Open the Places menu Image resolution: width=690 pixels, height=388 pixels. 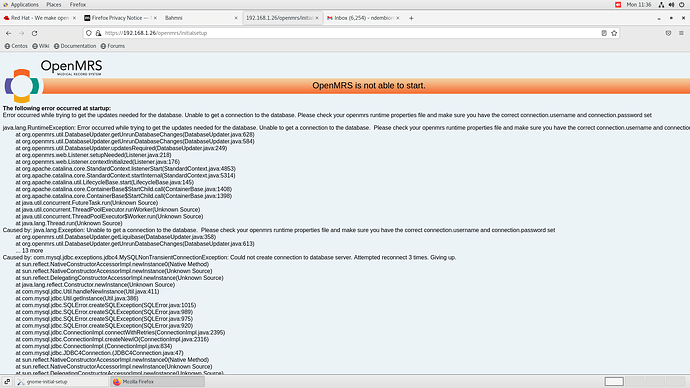(54, 4)
